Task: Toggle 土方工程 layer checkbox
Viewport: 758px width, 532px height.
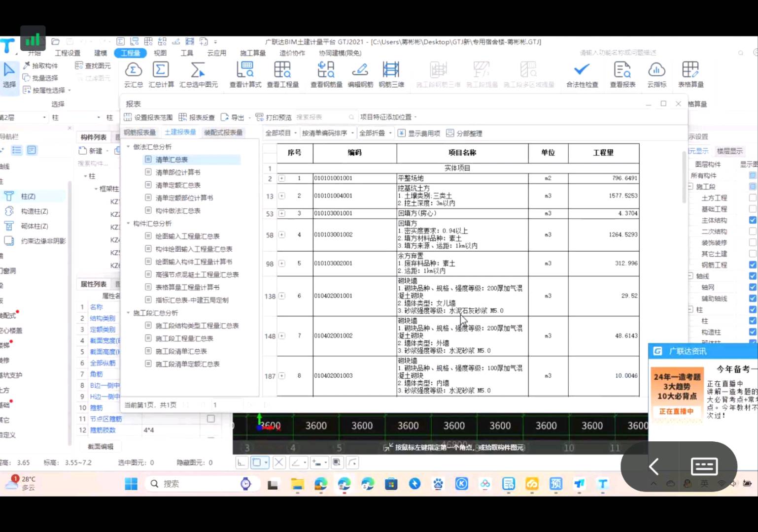Action: tap(752, 198)
